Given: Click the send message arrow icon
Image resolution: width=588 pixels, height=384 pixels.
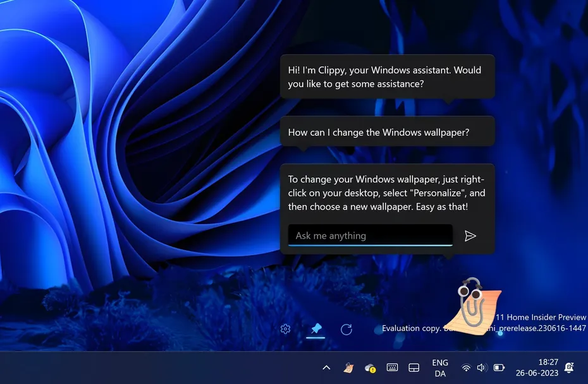Looking at the screenshot, I should (x=470, y=236).
